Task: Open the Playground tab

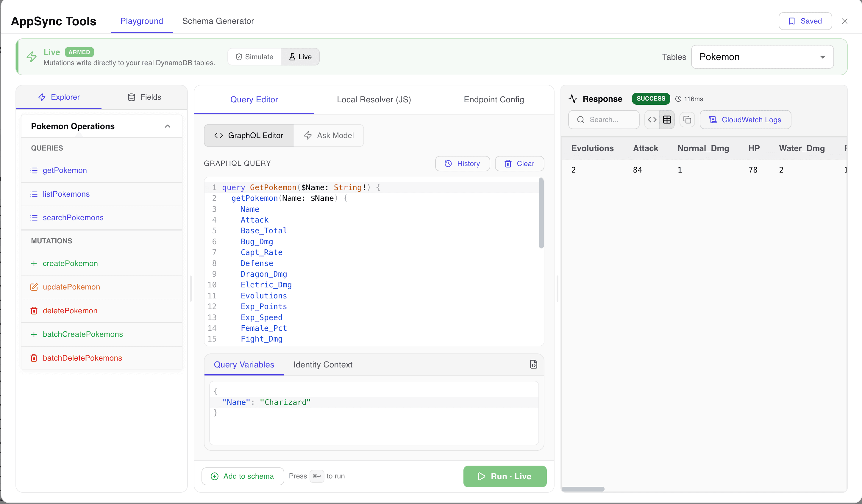Action: tap(142, 21)
